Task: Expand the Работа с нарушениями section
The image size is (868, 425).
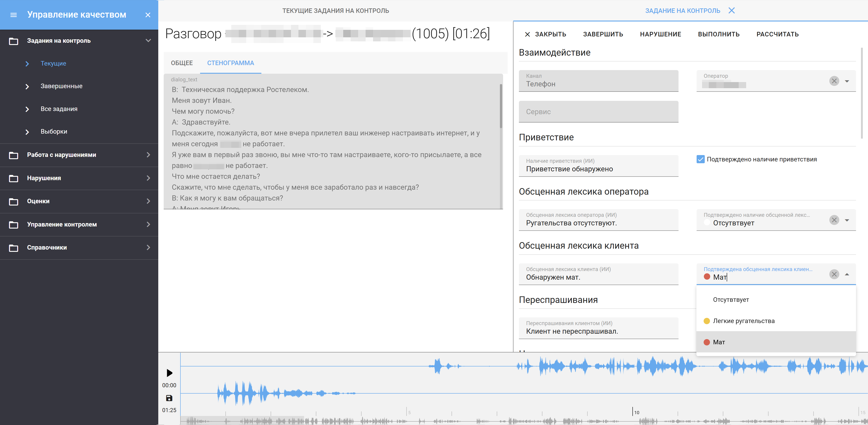Action: 148,155
